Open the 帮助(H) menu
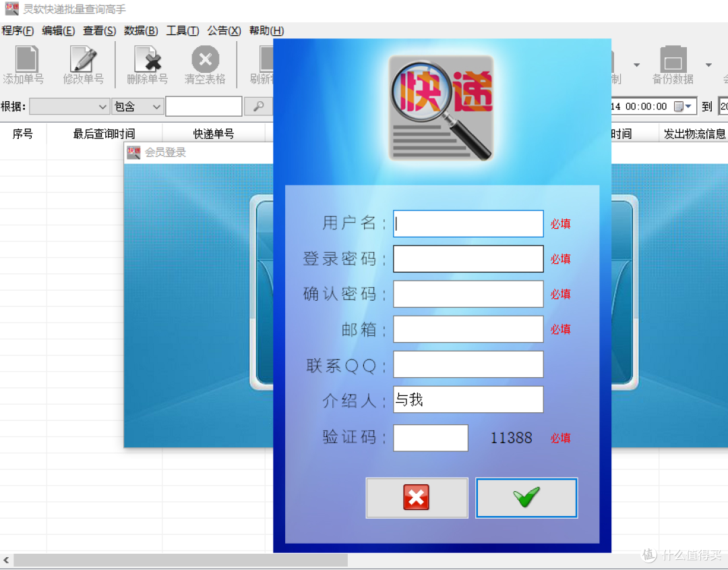The height and width of the screenshot is (570, 728). (x=266, y=30)
